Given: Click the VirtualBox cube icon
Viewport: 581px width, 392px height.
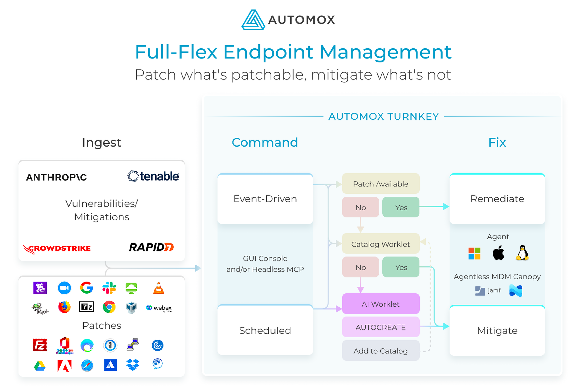Looking at the screenshot, I should (131, 308).
